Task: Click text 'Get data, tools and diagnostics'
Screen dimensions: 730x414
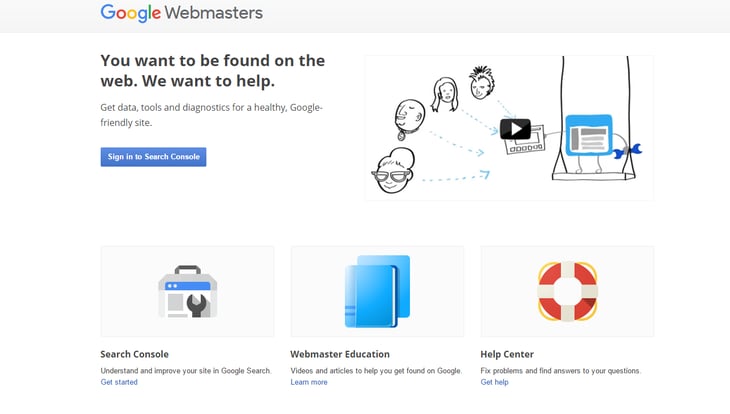Action: tap(211, 115)
